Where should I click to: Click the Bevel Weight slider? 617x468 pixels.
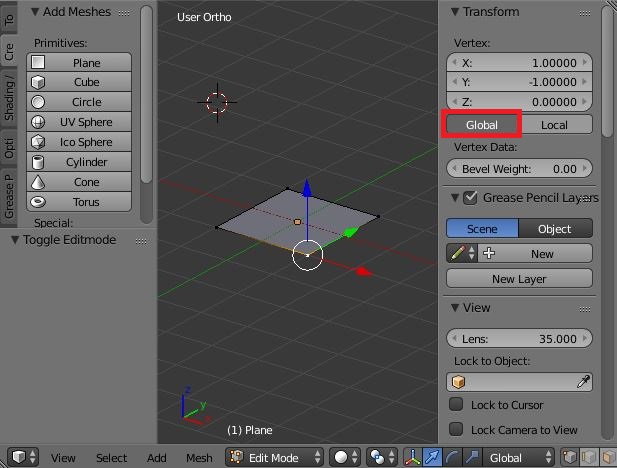tap(519, 168)
